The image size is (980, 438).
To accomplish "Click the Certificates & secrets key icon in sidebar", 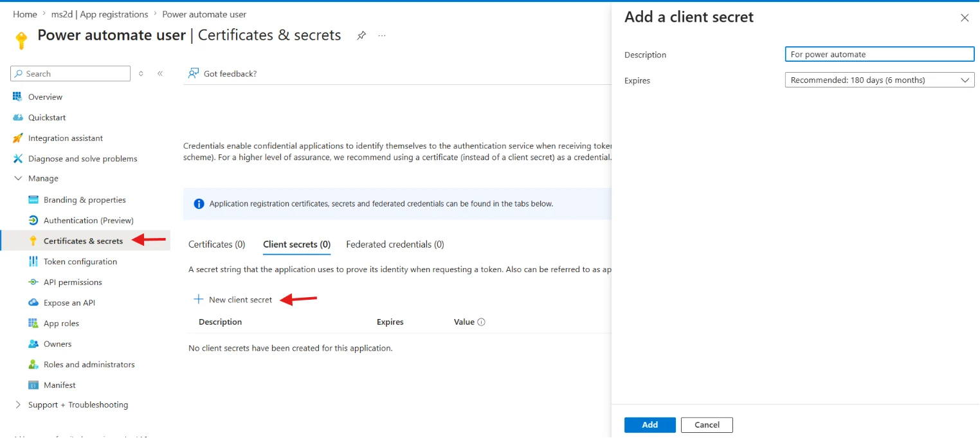I will click(33, 241).
